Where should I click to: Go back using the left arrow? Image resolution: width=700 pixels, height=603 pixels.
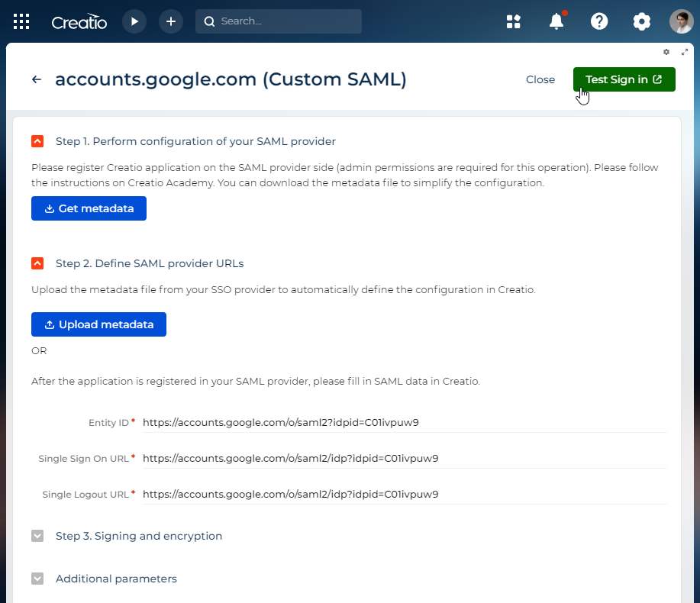37,79
